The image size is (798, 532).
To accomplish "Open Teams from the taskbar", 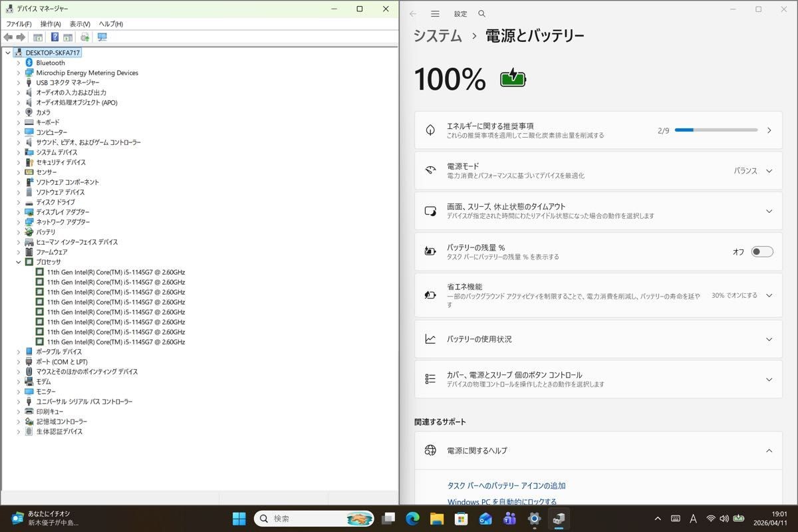I will (x=510, y=519).
